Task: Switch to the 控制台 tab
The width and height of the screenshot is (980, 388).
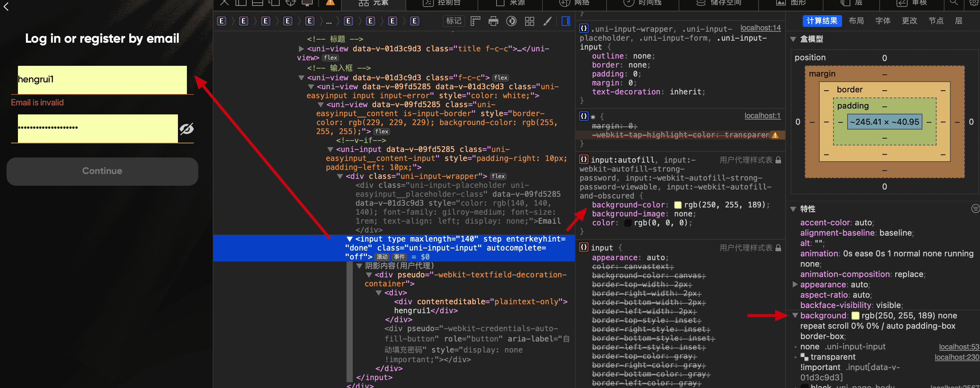Action: point(442,3)
